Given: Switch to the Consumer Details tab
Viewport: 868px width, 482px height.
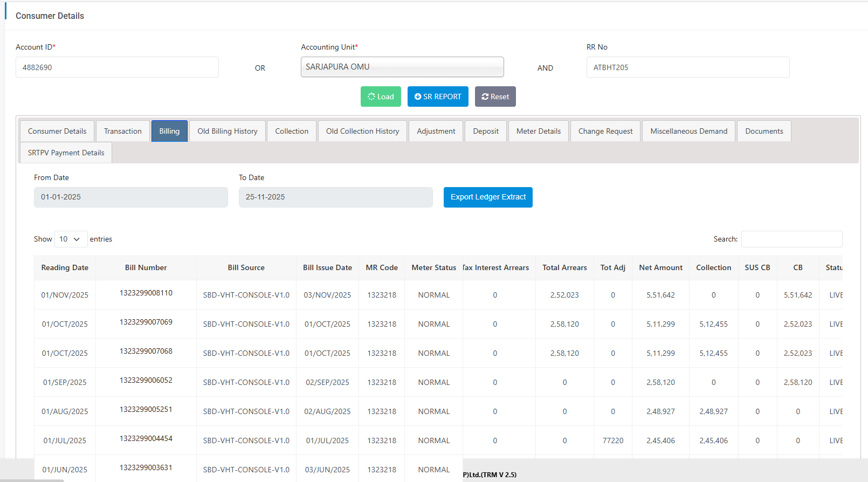Looking at the screenshot, I should (x=57, y=131).
